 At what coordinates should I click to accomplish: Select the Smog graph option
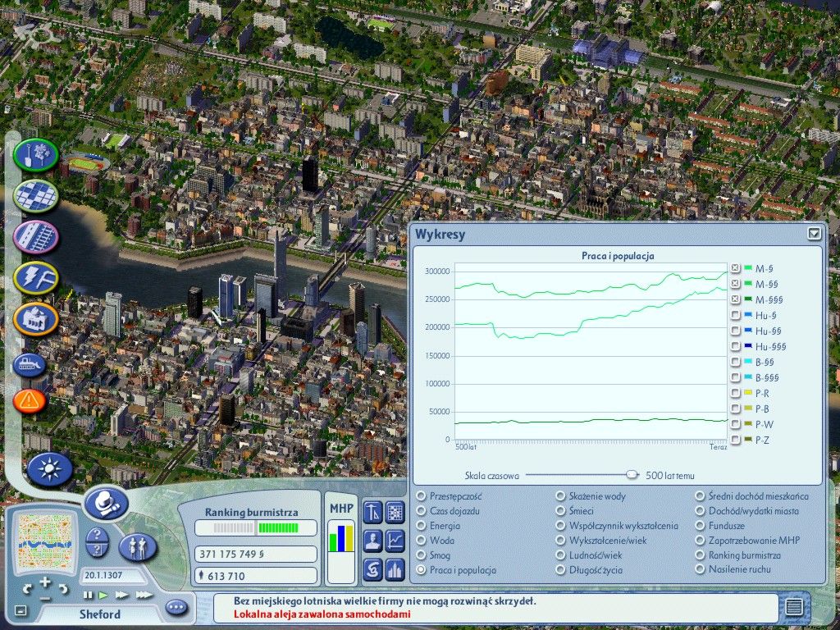coord(422,555)
